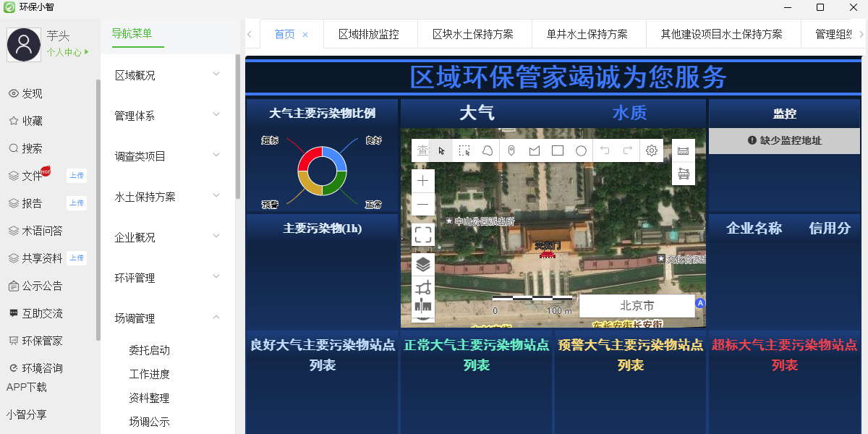Select the arrow pointer tool on map
This screenshot has width=868, height=434.
coord(441,150)
